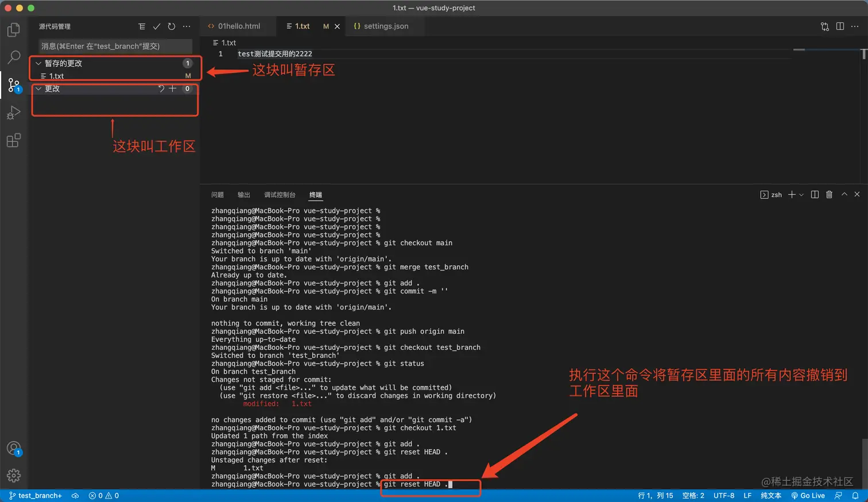Split the terminal panel

point(815,195)
